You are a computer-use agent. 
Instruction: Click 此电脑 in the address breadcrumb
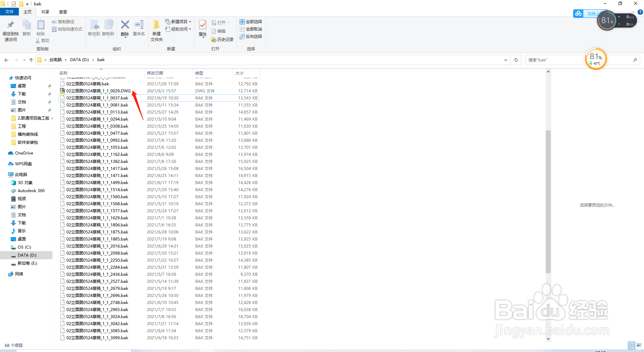click(x=56, y=60)
